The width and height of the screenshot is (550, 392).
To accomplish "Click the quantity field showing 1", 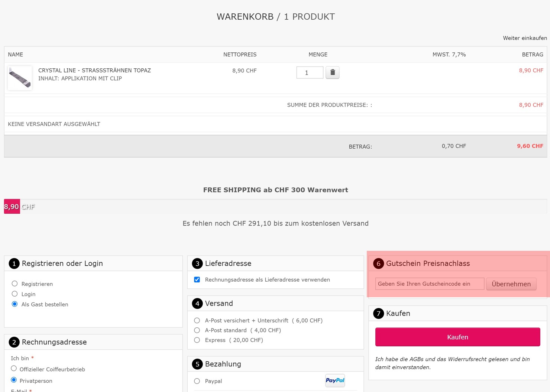I will tap(310, 72).
